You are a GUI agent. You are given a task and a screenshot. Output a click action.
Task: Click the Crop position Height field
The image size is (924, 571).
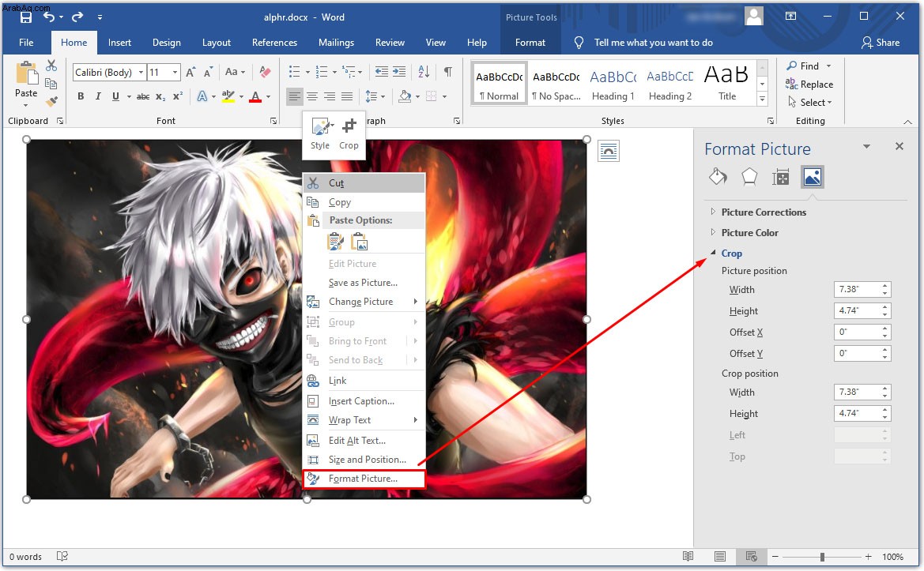click(x=862, y=413)
